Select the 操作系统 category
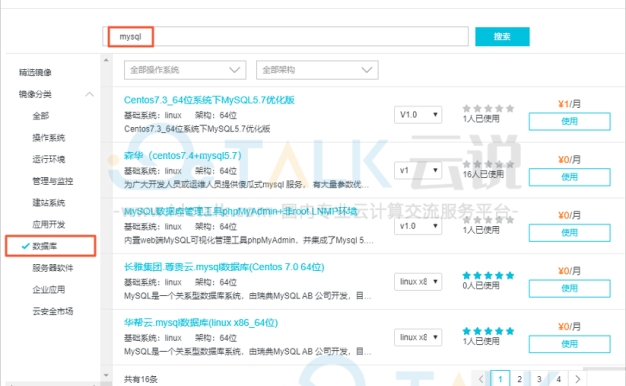626x386 pixels. (x=48, y=138)
